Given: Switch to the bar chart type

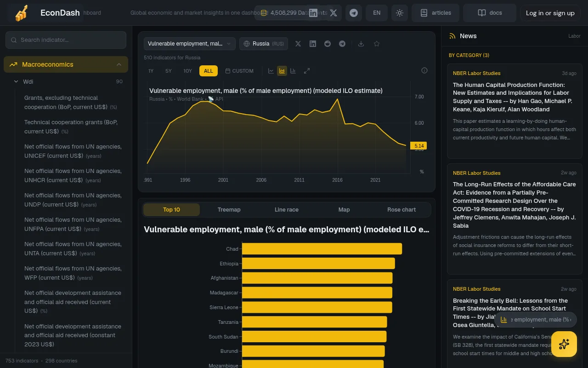Looking at the screenshot, I should (x=293, y=71).
